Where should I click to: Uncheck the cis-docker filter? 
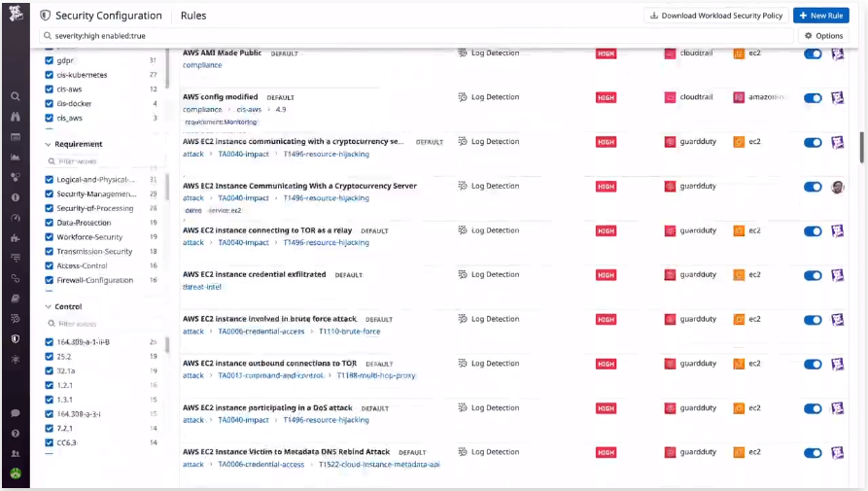tap(50, 103)
